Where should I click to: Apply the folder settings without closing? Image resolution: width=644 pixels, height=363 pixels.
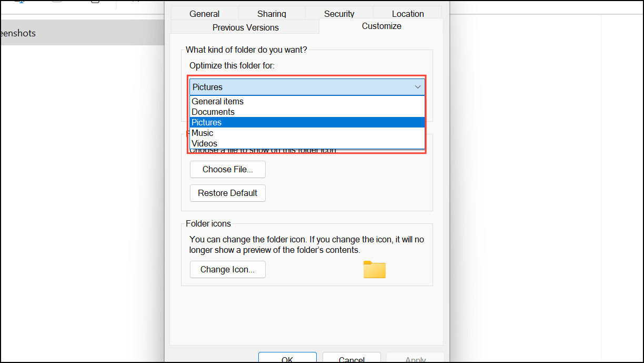(x=415, y=359)
